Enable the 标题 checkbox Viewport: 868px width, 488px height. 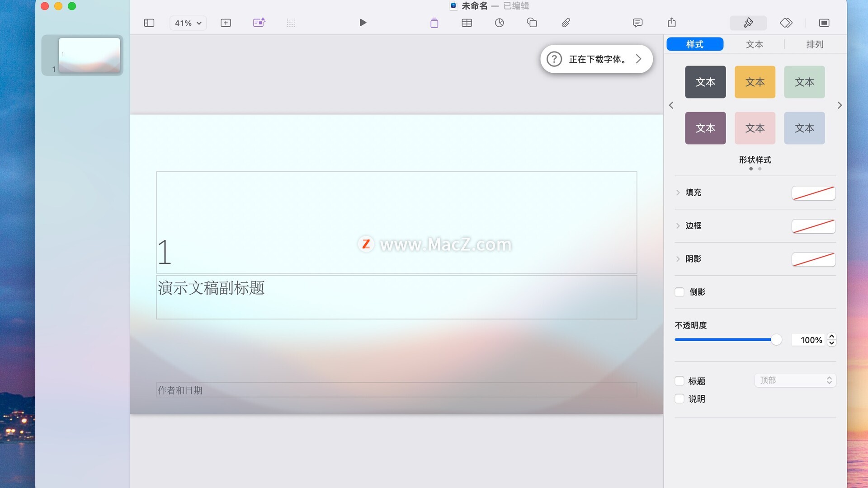click(x=679, y=381)
